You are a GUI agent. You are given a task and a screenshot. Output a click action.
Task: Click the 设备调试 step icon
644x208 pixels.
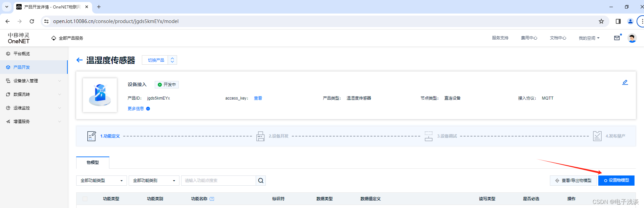429,136
